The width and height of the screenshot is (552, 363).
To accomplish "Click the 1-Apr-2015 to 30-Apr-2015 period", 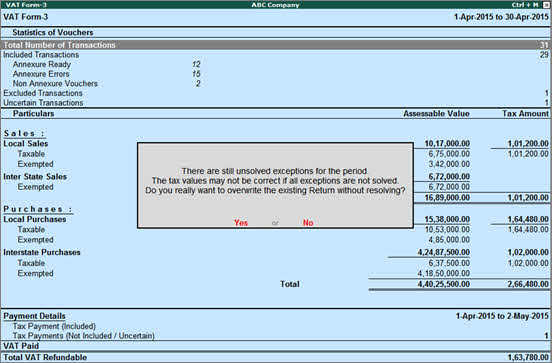I will (x=501, y=17).
